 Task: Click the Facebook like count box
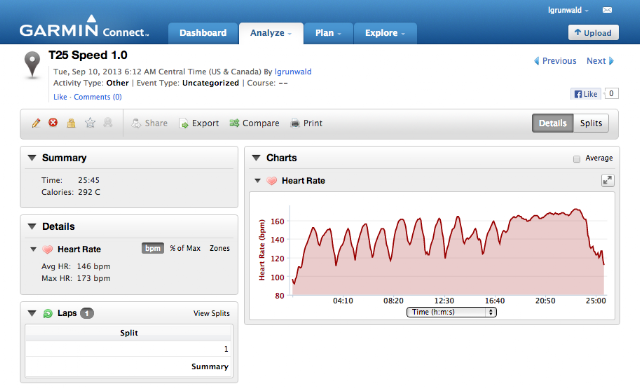611,93
